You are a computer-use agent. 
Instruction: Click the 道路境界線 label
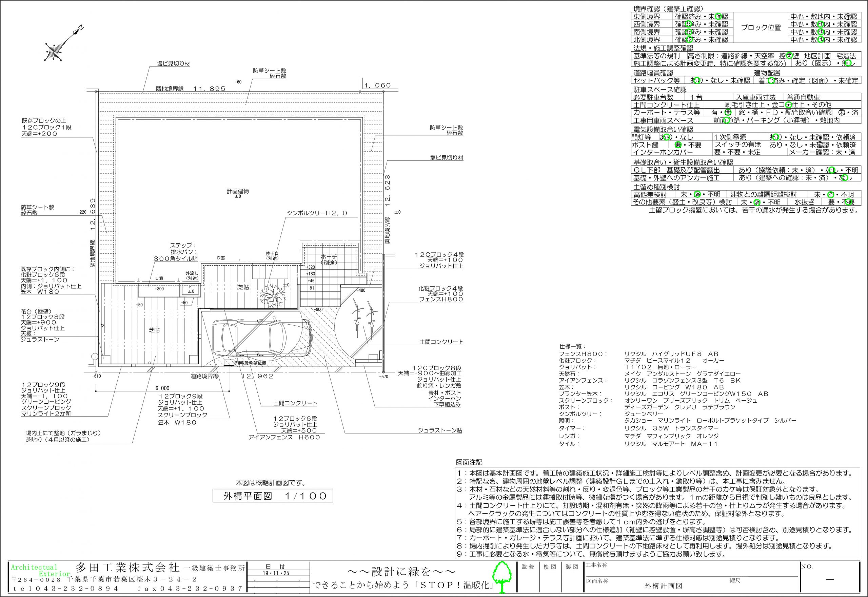tap(204, 376)
